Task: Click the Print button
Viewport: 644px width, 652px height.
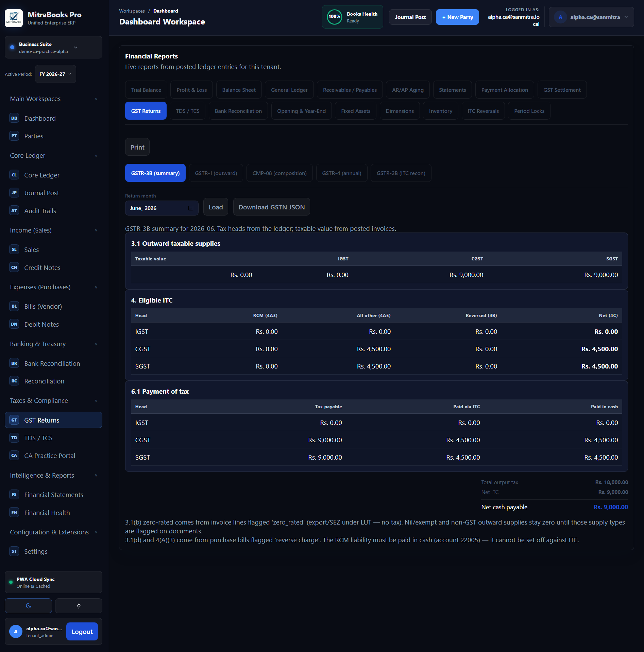Action: tap(137, 147)
